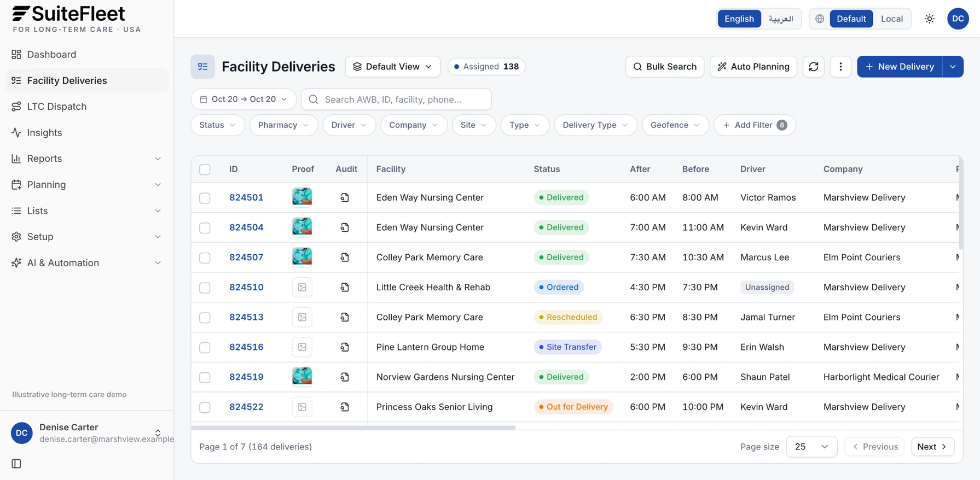
Task: View proof photo thumbnail for 824501
Action: click(x=302, y=197)
